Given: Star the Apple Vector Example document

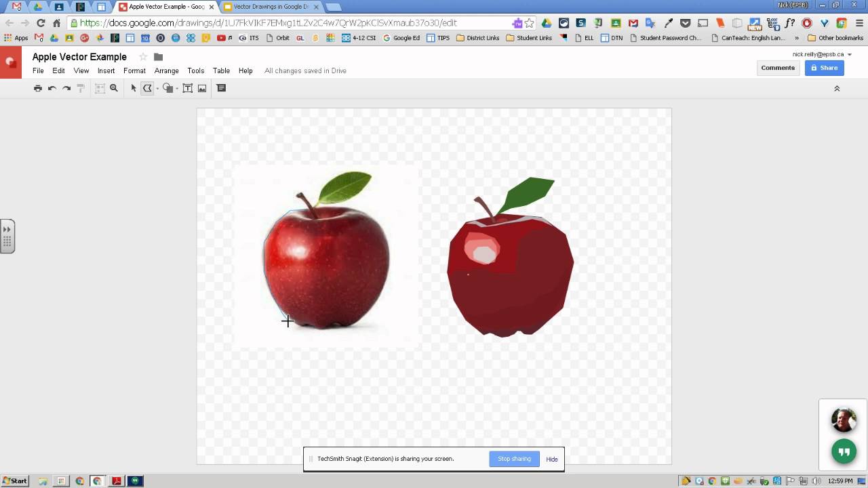Looking at the screenshot, I should (x=143, y=57).
